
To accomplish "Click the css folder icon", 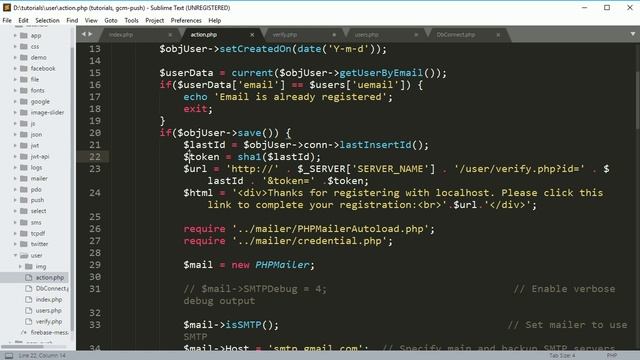I will point(24,47).
